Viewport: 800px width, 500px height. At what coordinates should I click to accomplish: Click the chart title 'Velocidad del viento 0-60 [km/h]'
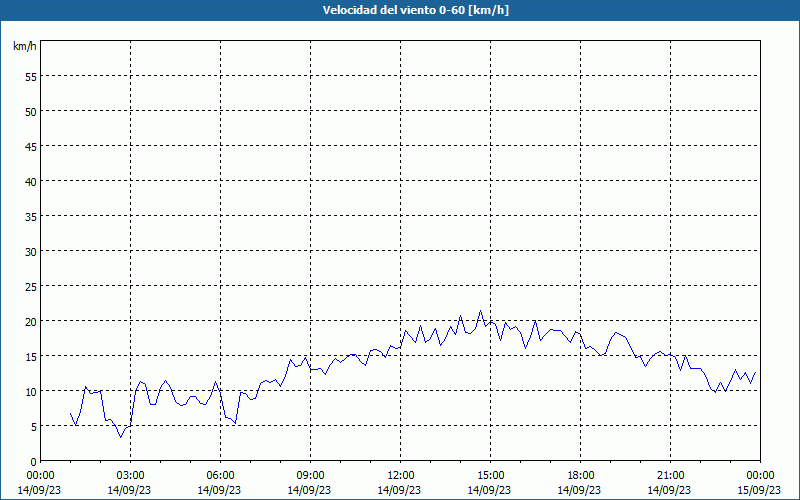[415, 10]
